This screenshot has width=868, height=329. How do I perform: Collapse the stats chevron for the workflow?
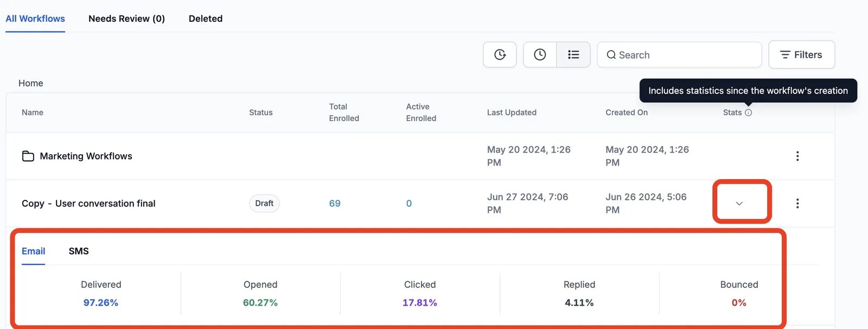click(739, 204)
